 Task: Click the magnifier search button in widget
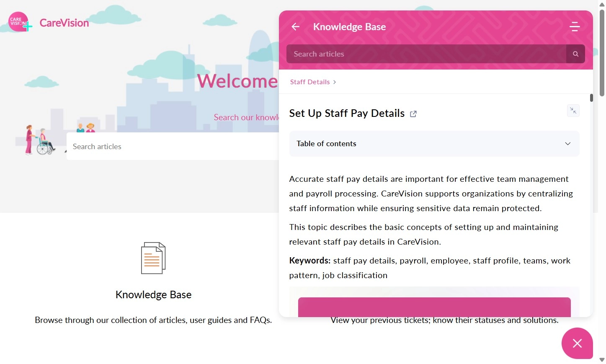[575, 54]
